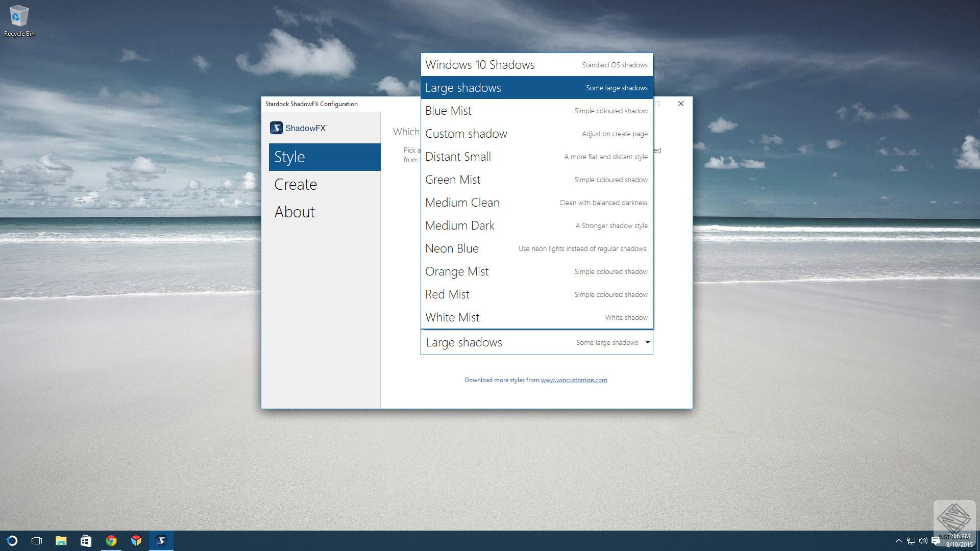Open volume control in system tray
This screenshot has height=551, width=980.
[x=923, y=541]
